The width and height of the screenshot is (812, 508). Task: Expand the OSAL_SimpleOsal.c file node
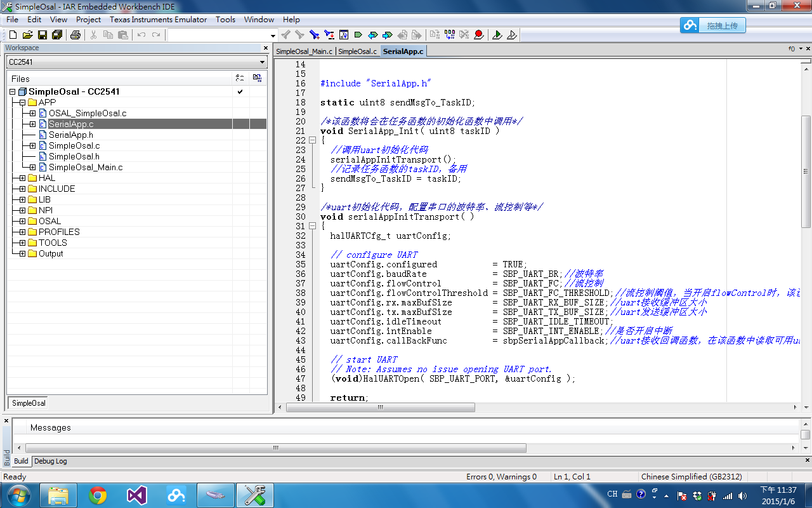tap(32, 114)
